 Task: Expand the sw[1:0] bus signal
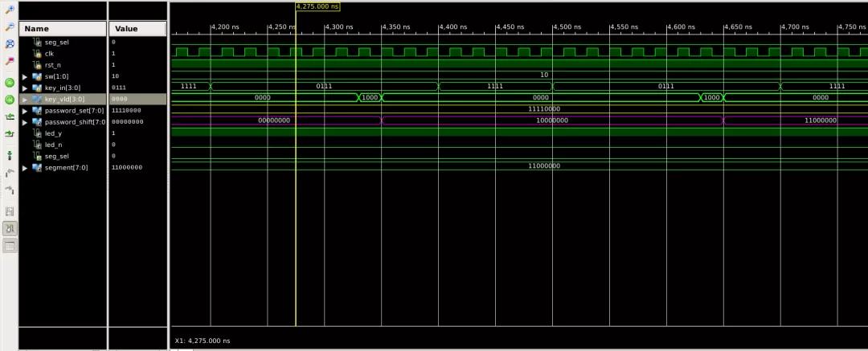coord(25,76)
